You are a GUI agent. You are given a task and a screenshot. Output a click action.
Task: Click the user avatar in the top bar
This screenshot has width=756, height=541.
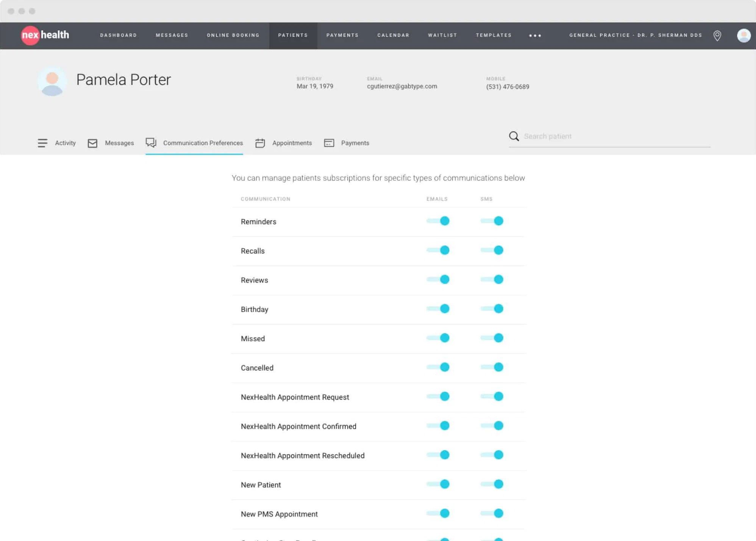(x=743, y=36)
